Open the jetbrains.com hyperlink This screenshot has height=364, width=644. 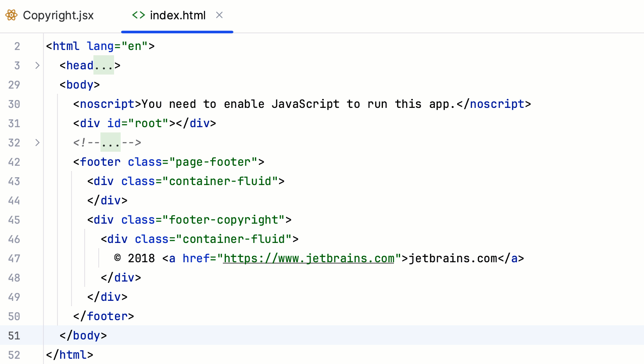pos(308,258)
